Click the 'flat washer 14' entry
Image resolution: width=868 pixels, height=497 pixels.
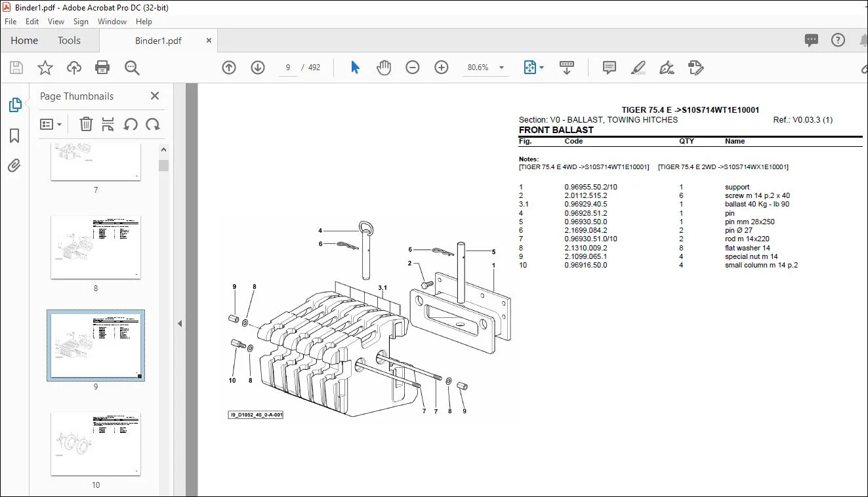(x=747, y=248)
